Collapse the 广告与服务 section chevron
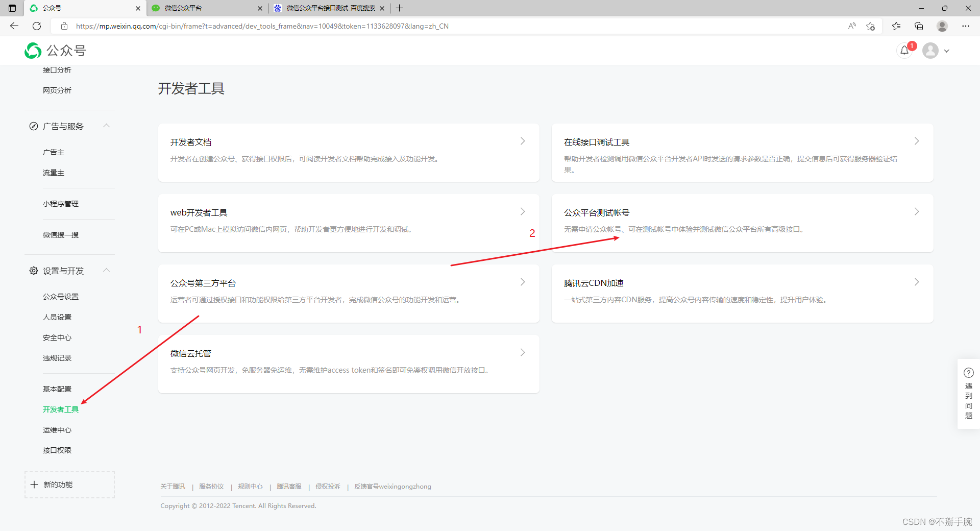 [106, 126]
